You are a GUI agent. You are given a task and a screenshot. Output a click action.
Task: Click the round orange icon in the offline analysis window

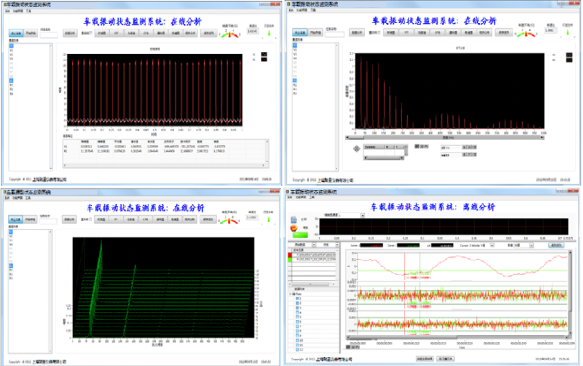point(294,228)
